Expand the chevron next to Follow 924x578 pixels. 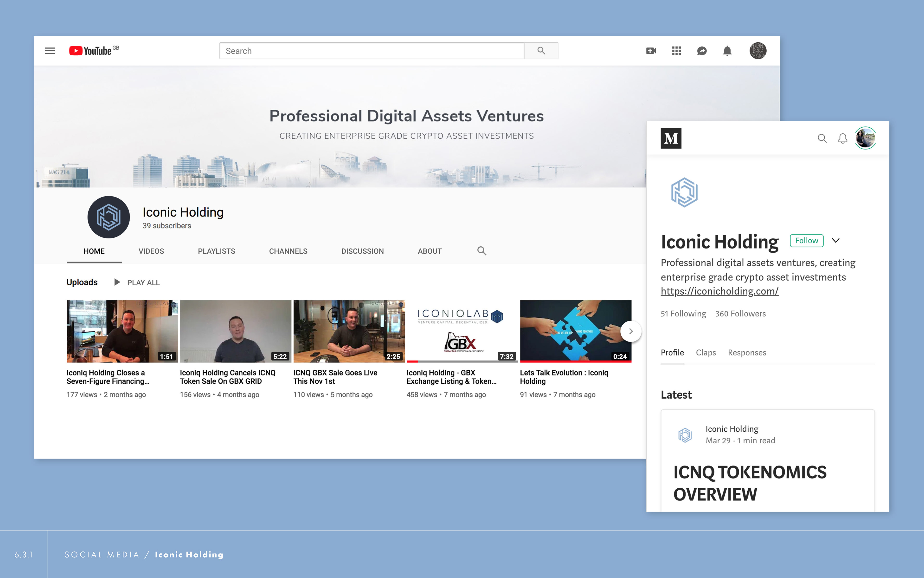tap(836, 240)
